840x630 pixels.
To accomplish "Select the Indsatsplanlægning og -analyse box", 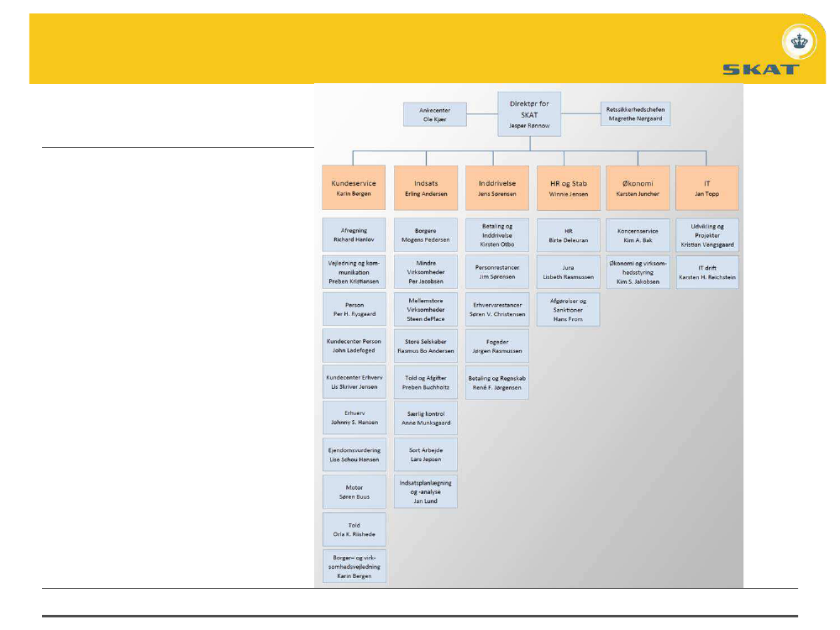I will [426, 491].
